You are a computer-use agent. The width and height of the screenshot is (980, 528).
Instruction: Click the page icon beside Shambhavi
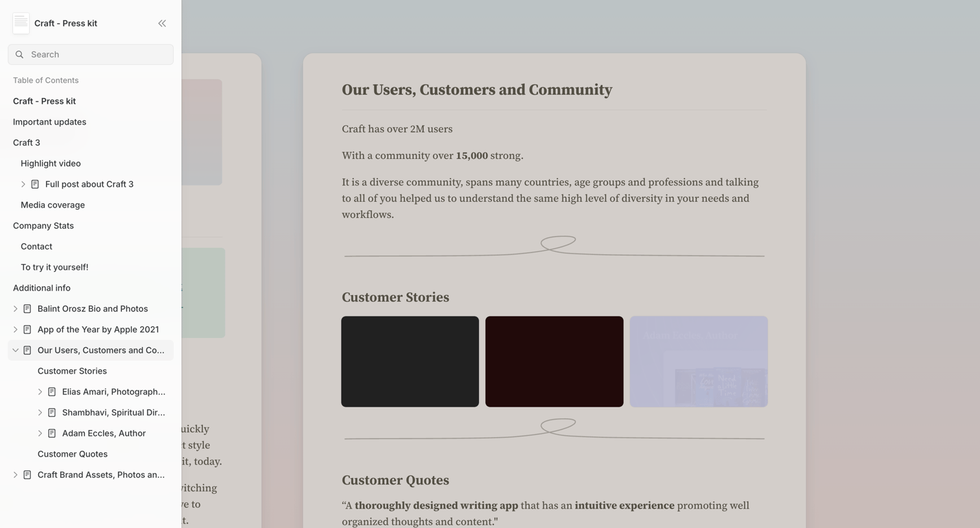pyautogui.click(x=52, y=413)
